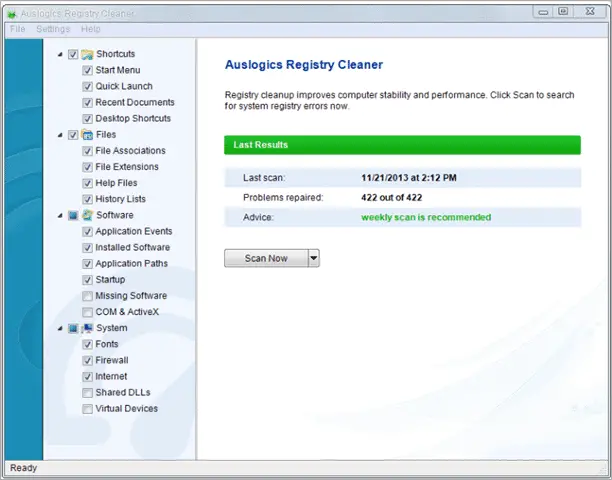The image size is (612, 480).
Task: Click the Scan Now button
Action: [266, 258]
